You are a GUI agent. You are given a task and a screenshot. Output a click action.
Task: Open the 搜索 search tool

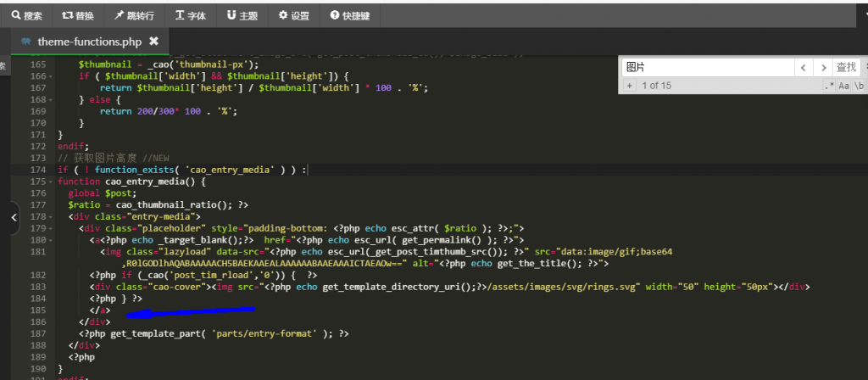pyautogui.click(x=26, y=15)
